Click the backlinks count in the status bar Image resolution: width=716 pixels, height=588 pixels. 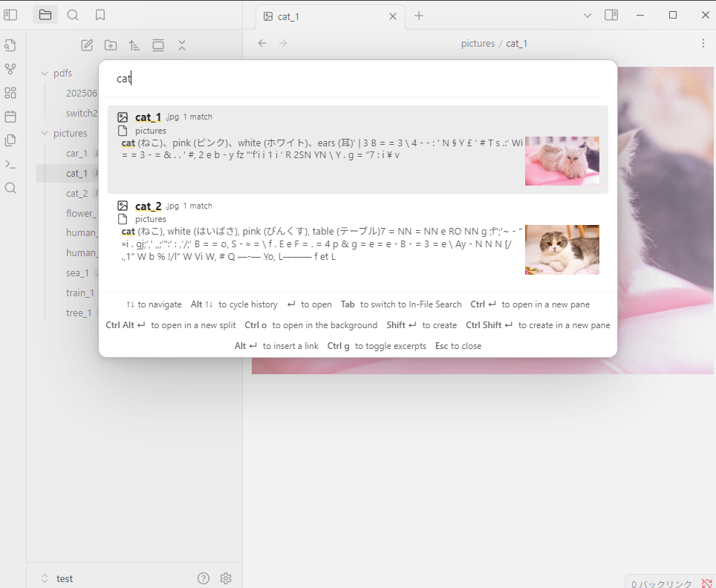click(662, 584)
